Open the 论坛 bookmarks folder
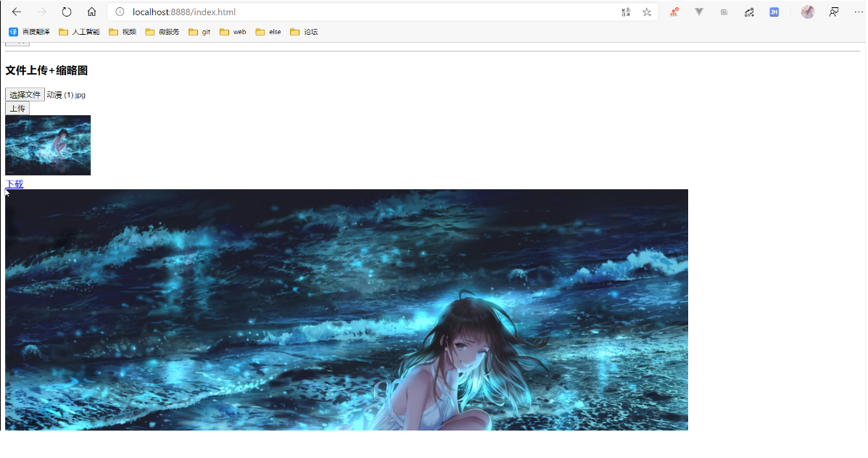 pos(304,32)
